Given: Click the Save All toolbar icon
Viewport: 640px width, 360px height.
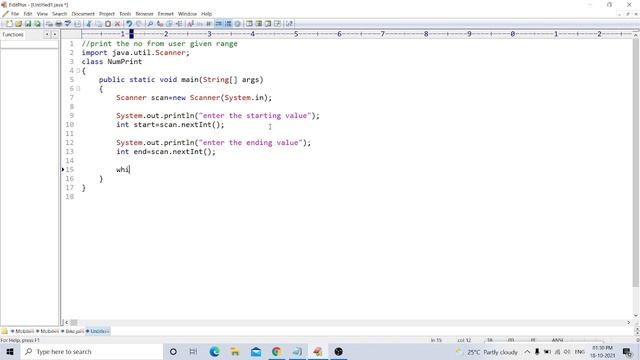Looking at the screenshot, I should pyautogui.click(x=37, y=24).
